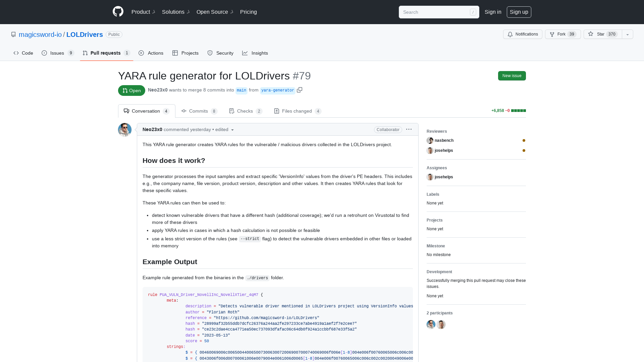
Task: Star the LOLDrivers repository
Action: [x=603, y=34]
